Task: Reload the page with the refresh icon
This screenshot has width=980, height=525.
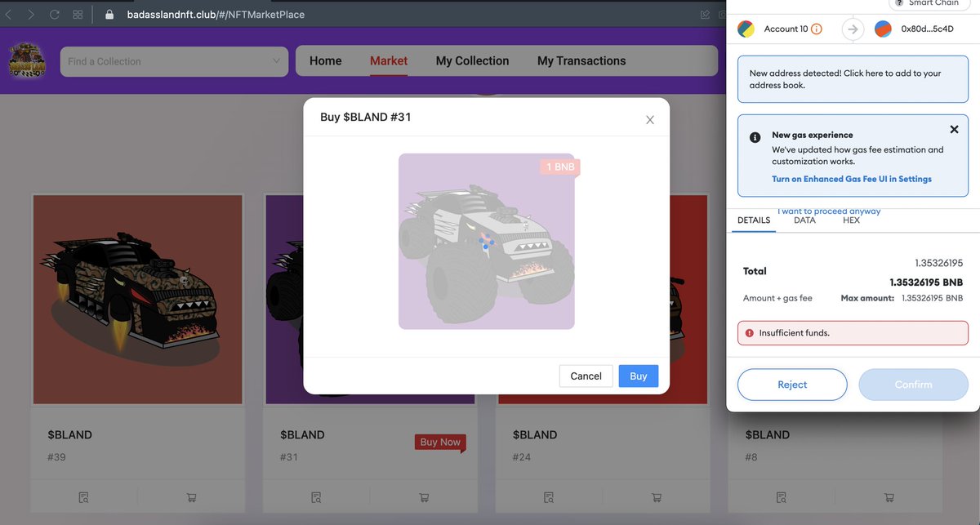Action: click(x=55, y=15)
